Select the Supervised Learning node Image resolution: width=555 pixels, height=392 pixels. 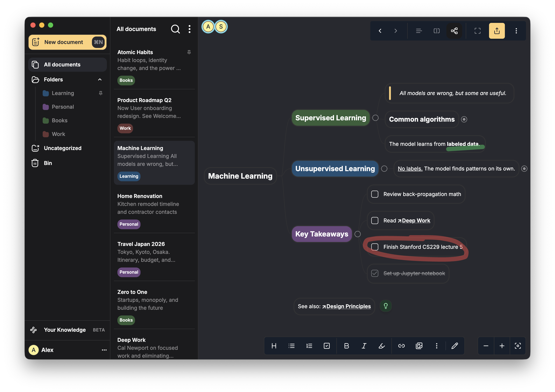pos(330,118)
